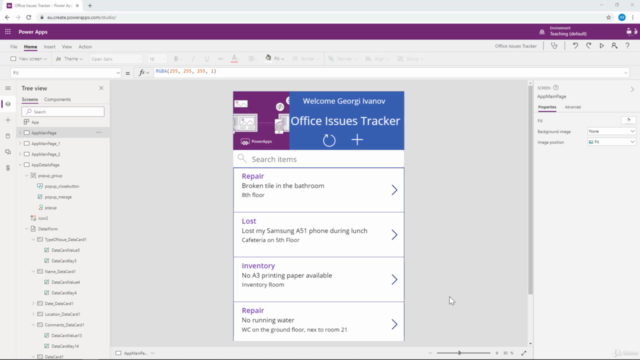
Task: Expand the formula bar chevron
Action: pos(626,73)
